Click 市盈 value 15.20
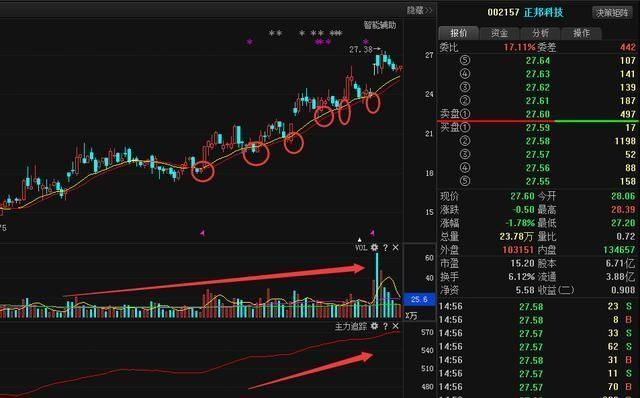 tap(522, 264)
